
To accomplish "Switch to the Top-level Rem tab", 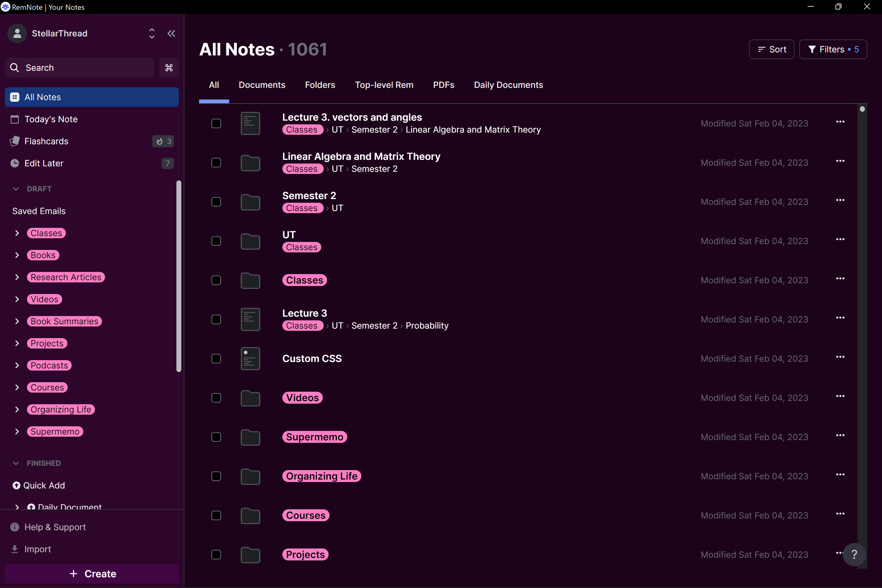I will 384,85.
